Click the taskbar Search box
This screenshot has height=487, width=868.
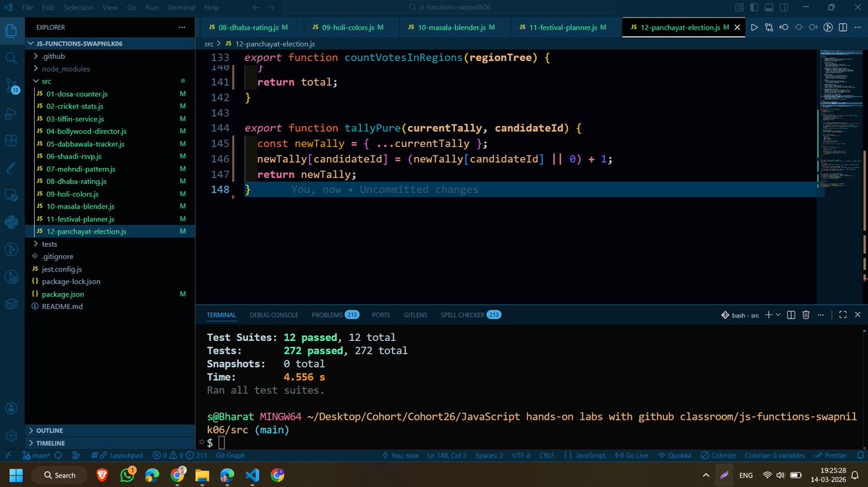(x=60, y=475)
